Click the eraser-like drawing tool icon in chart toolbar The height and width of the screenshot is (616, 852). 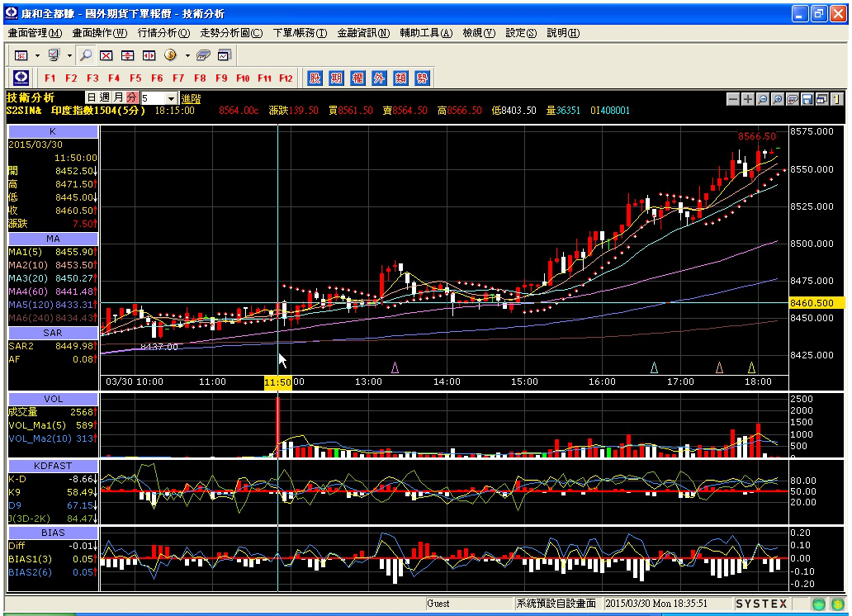point(793,99)
